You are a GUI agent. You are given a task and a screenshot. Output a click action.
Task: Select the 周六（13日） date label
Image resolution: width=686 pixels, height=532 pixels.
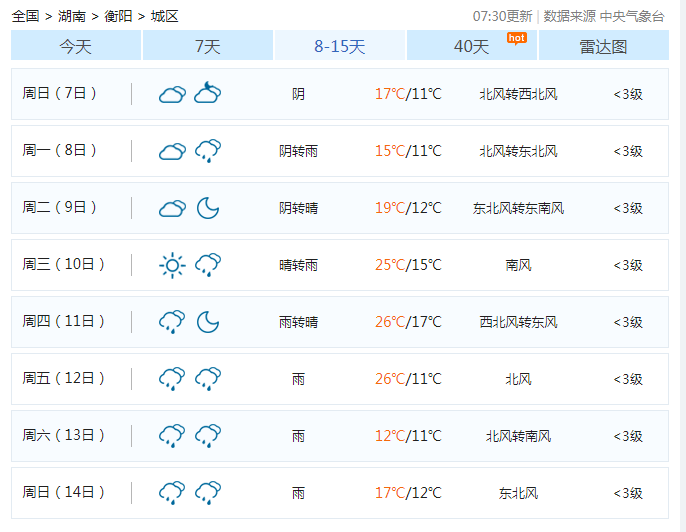(x=63, y=435)
